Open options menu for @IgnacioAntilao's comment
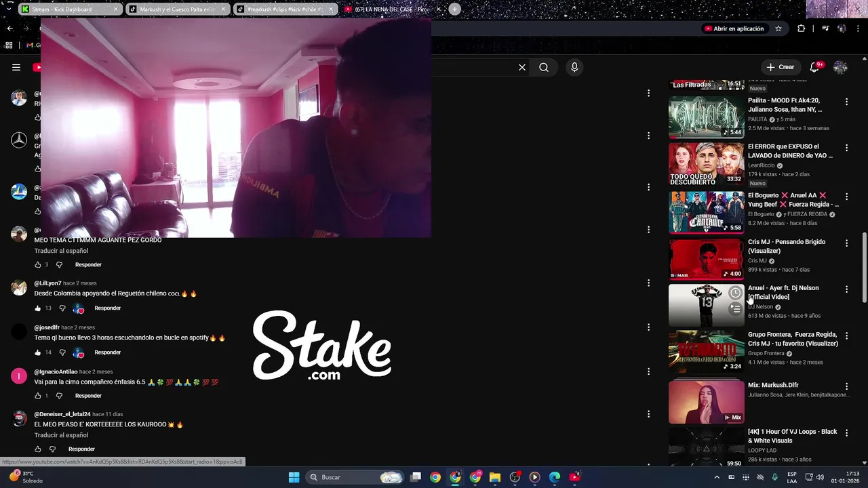 point(648,371)
